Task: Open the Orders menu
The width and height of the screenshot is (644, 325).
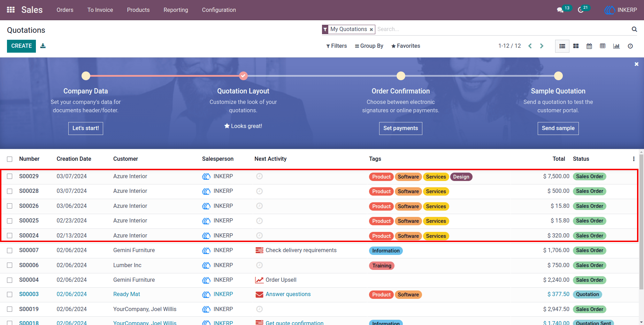Action: [65, 10]
